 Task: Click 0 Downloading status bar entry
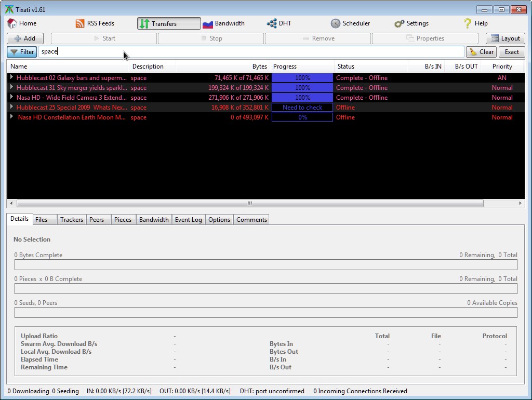[28, 391]
